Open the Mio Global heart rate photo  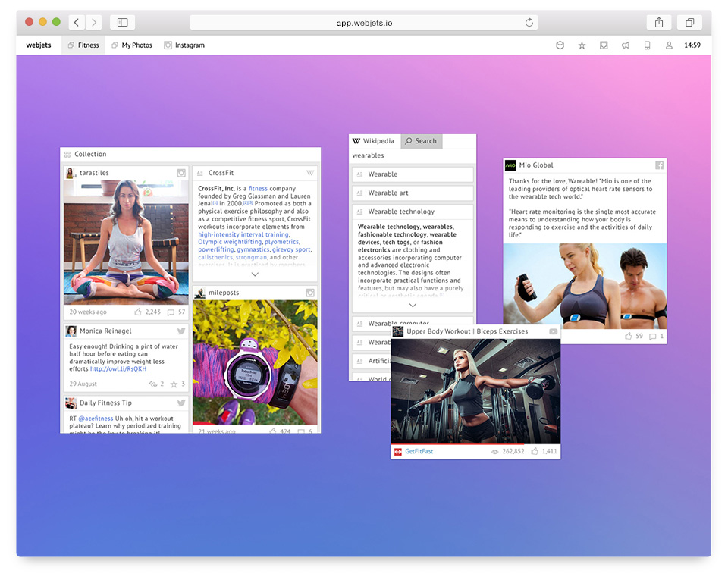585,286
